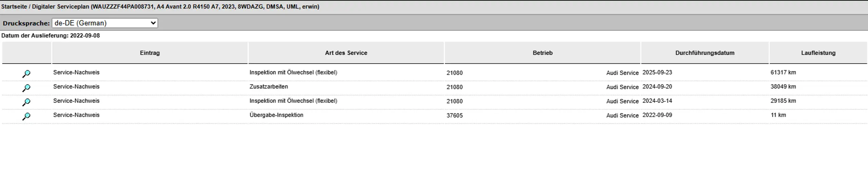Open details magnifier for Übergabe-Inspektion entry
This screenshot has width=868, height=172.
[26, 116]
